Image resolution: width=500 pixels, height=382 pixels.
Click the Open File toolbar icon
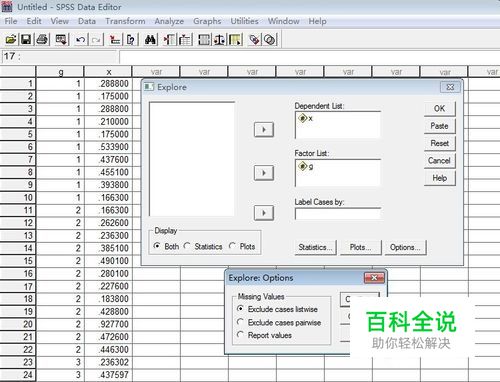[11, 40]
